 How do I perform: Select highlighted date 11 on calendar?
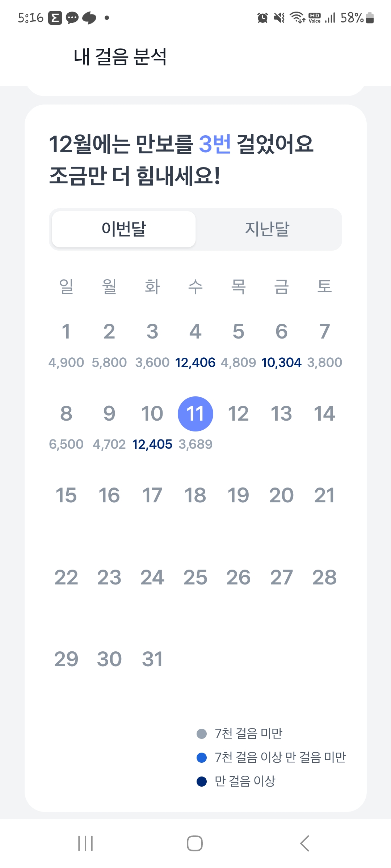point(195,414)
